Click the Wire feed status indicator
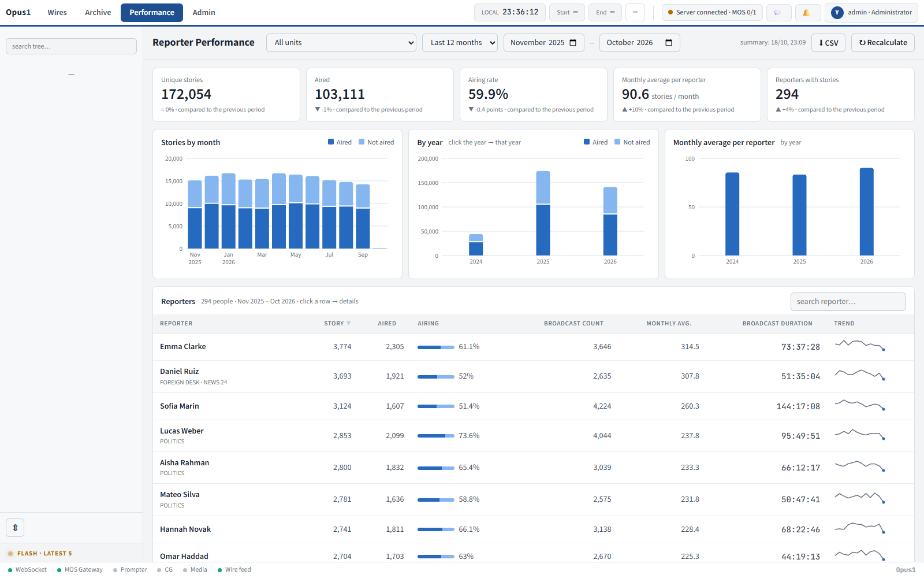The height and width of the screenshot is (578, 924). [234, 570]
